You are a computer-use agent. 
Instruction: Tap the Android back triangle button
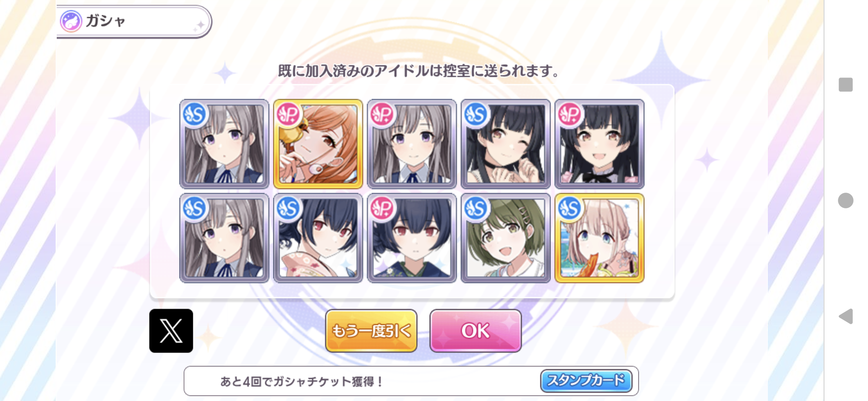pyautogui.click(x=845, y=316)
